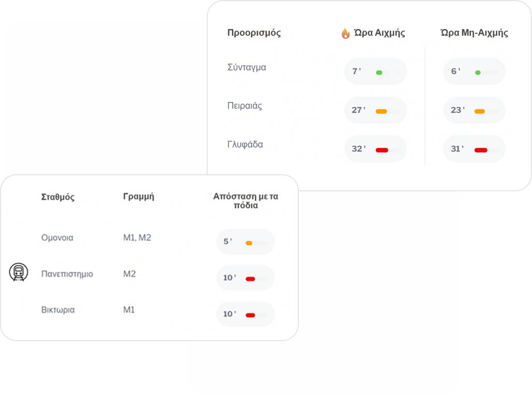Screen dimensions: 532x395
Task: Select the Πειραιάς destination label
Action: pos(245,106)
